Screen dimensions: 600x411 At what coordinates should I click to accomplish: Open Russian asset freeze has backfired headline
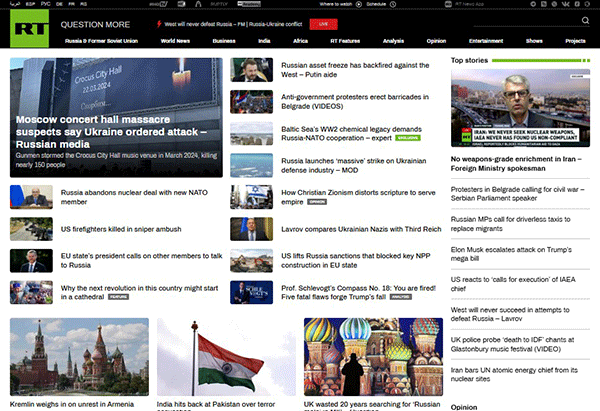tap(355, 70)
